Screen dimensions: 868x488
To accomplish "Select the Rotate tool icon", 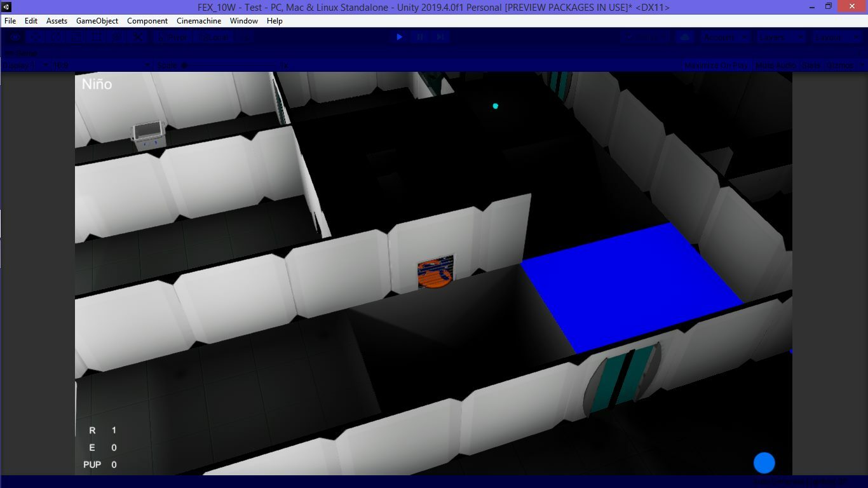I will tap(57, 37).
